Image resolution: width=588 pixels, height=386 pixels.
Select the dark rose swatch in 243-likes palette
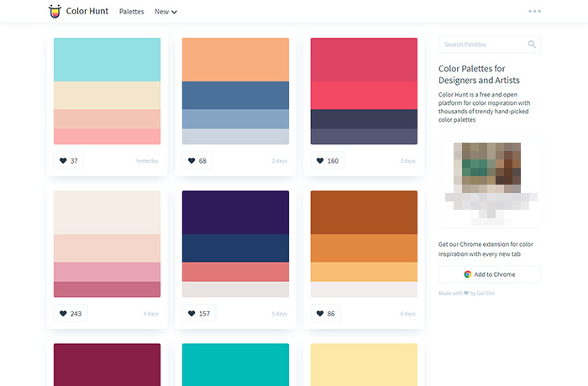tap(108, 289)
